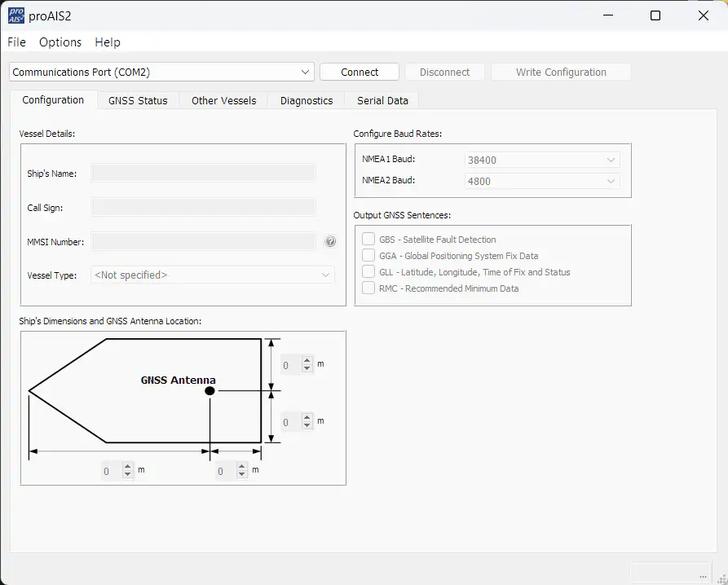Click the Call Sign text field
This screenshot has height=585, width=728.
(203, 207)
